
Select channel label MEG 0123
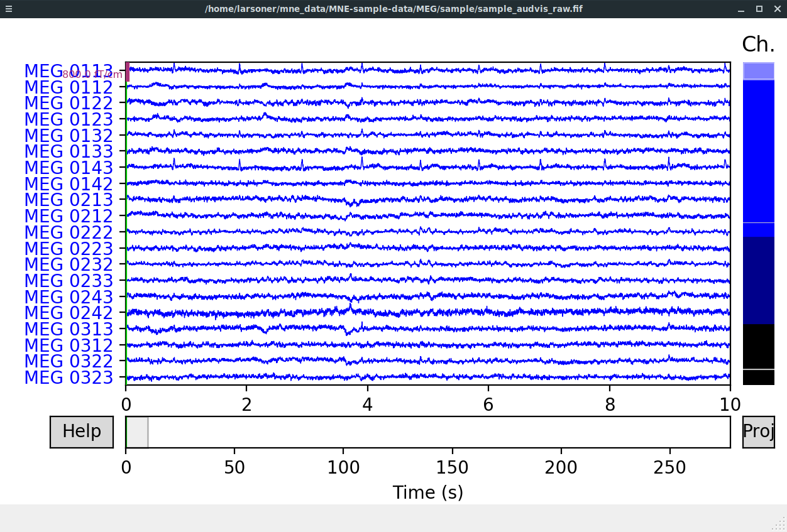tap(69, 119)
